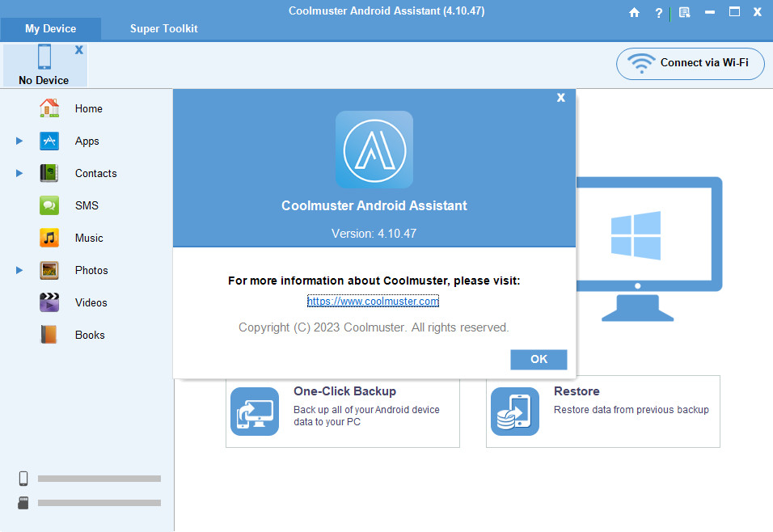Select Music in the sidebar
Screen dimensions: 773x532
pyautogui.click(x=89, y=239)
